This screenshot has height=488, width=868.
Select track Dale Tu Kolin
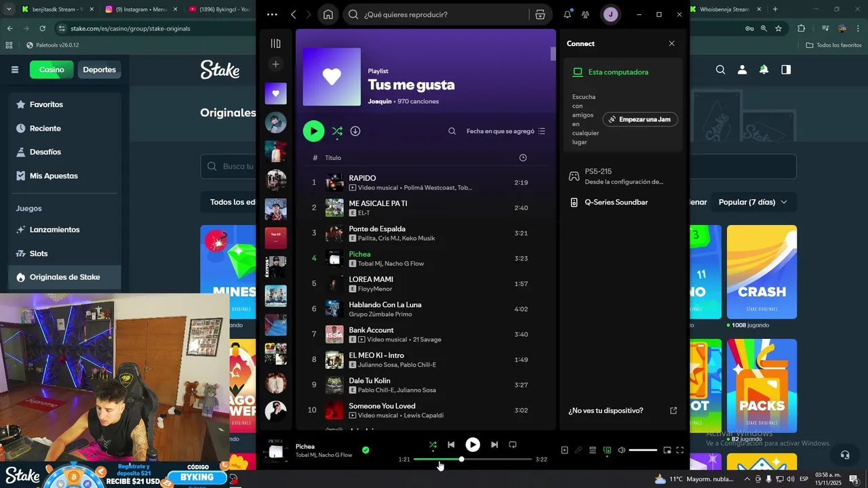[425, 385]
